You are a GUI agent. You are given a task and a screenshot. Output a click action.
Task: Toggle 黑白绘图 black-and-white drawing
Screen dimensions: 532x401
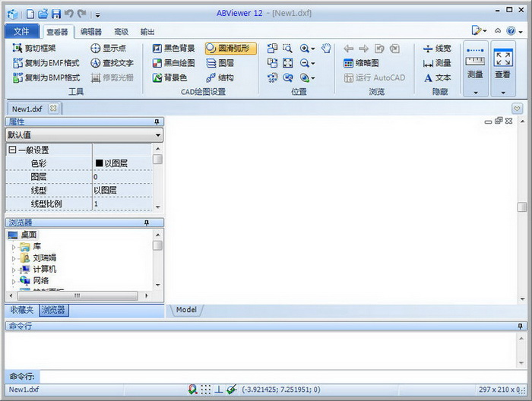[173, 63]
